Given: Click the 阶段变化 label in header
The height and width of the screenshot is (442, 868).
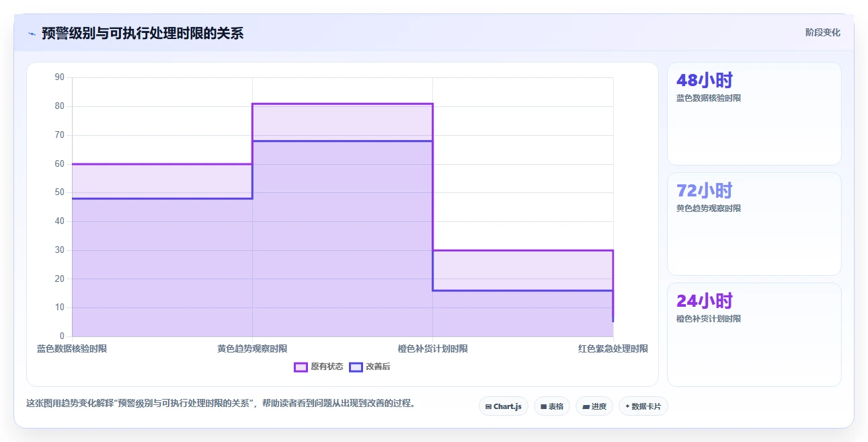Looking at the screenshot, I should [823, 32].
